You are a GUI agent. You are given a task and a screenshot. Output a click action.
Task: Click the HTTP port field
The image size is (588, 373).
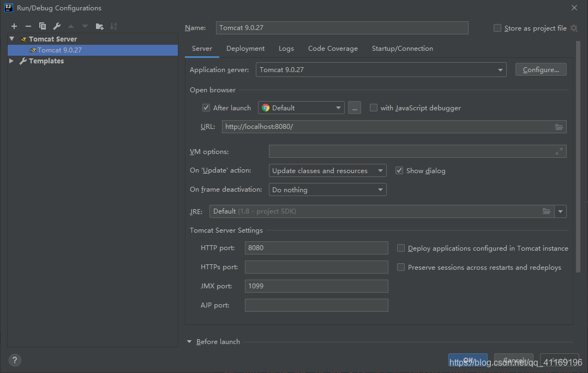pos(316,248)
